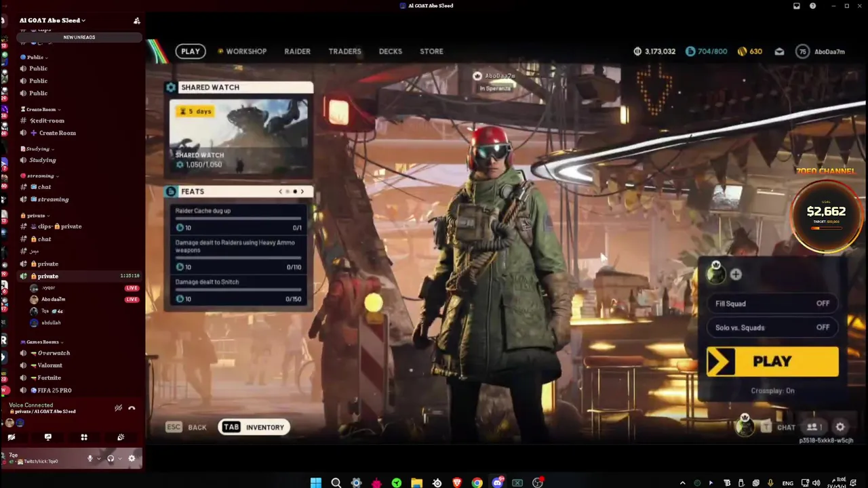Click the BACK button with ESC key
This screenshot has width=868, height=488.
[186, 427]
